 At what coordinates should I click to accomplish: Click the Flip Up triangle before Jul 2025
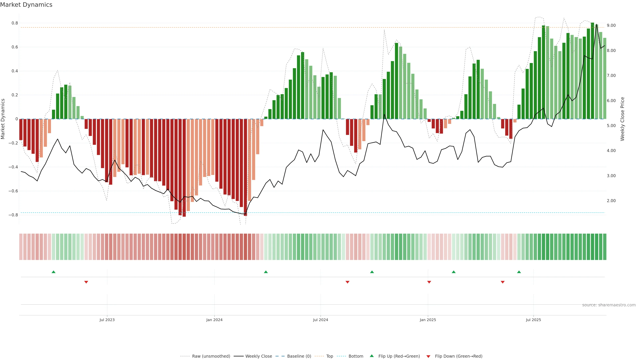pos(519,272)
